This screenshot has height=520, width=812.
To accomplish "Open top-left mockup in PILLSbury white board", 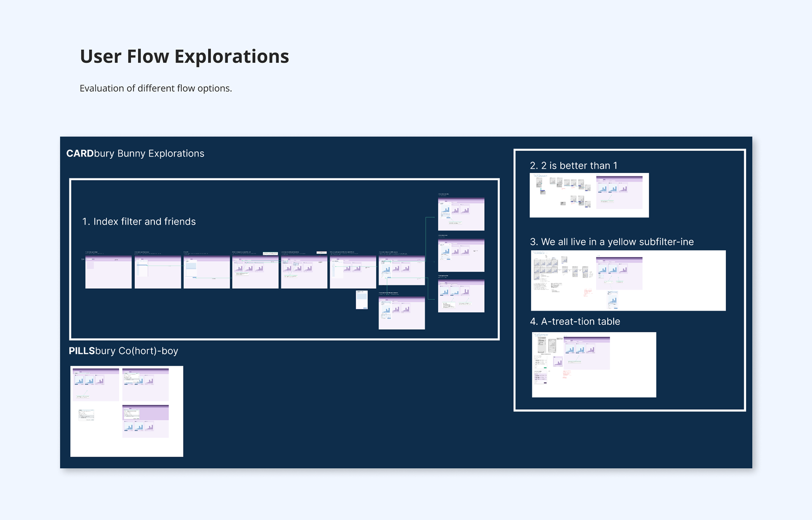I will pos(96,385).
